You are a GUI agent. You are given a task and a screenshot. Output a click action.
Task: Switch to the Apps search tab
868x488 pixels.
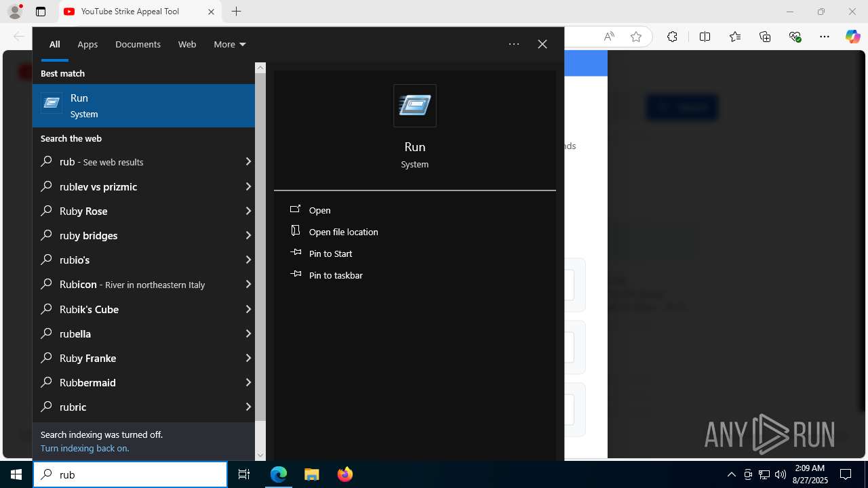[87, 44]
